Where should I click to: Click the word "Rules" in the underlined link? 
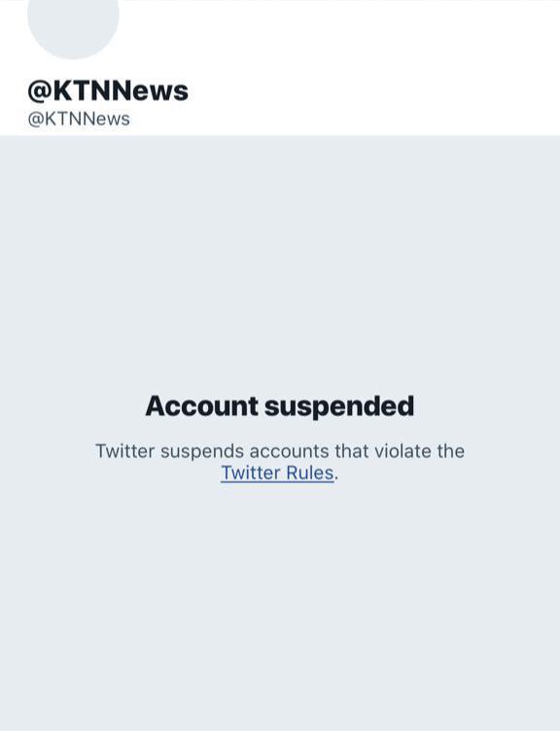coord(310,473)
